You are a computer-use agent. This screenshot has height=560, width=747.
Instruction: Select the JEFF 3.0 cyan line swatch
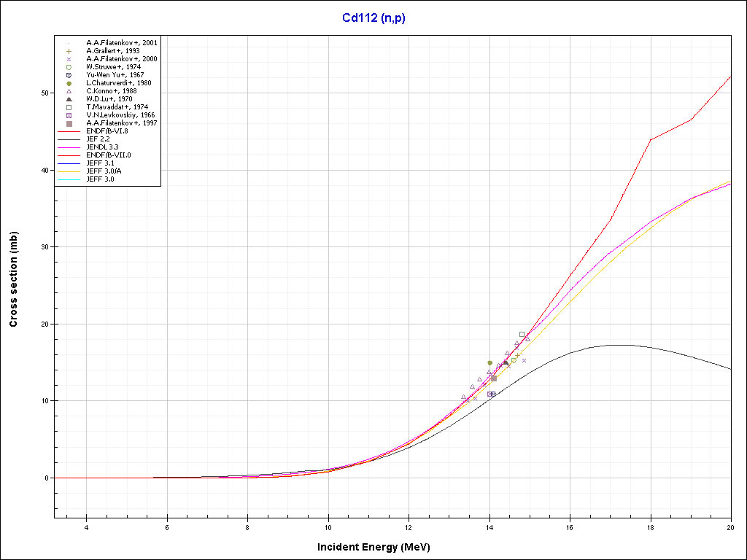tap(69, 179)
